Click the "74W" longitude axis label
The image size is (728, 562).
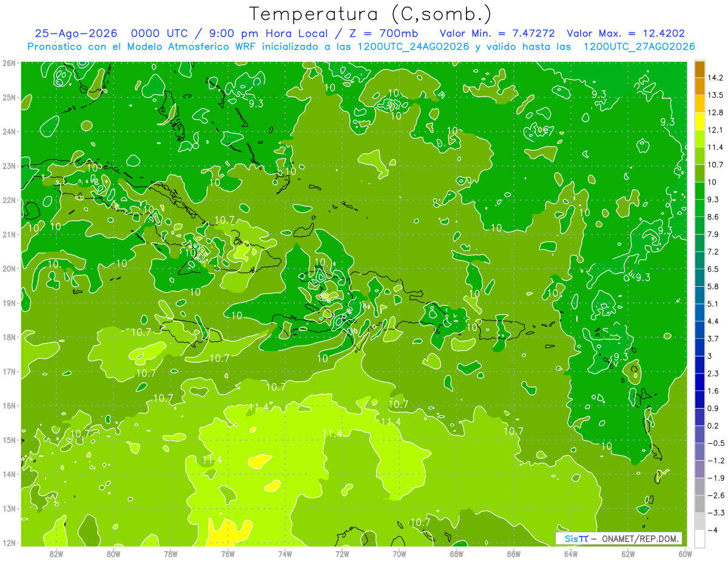(x=285, y=554)
